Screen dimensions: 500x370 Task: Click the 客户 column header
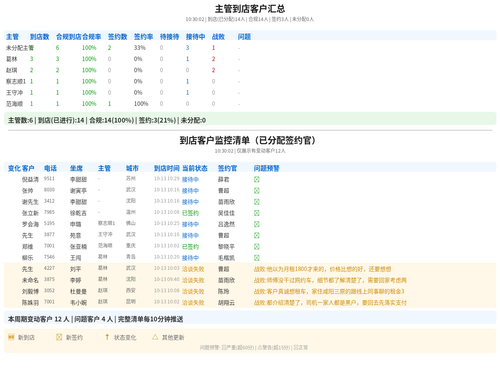click(x=28, y=168)
